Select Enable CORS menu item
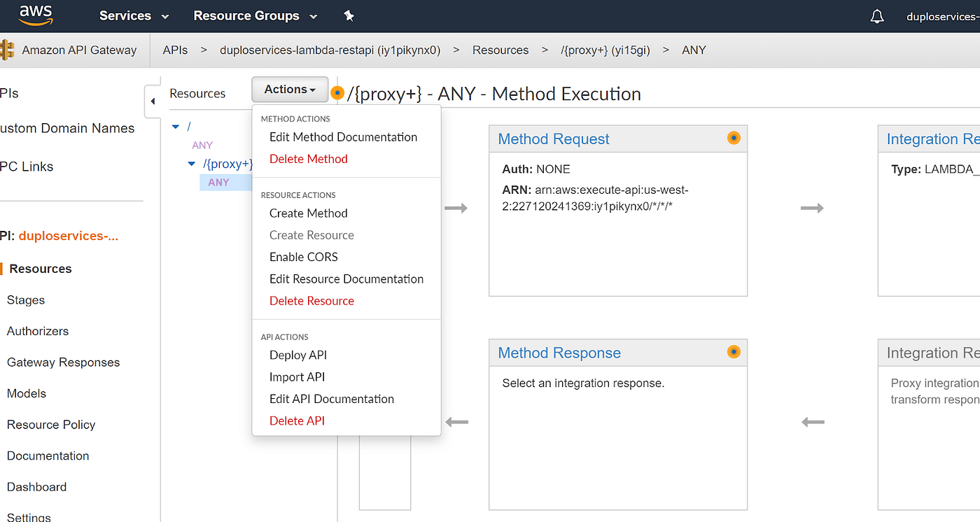Image resolution: width=980 pixels, height=522 pixels. pyautogui.click(x=303, y=257)
